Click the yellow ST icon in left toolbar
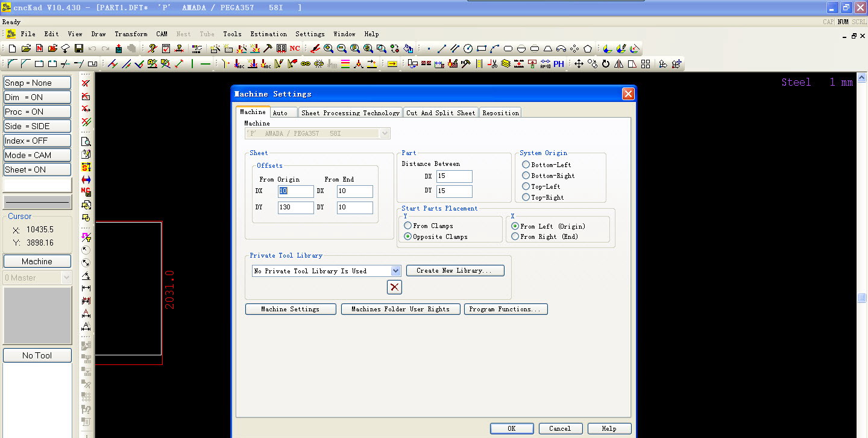The height and width of the screenshot is (438, 868). coord(86,167)
